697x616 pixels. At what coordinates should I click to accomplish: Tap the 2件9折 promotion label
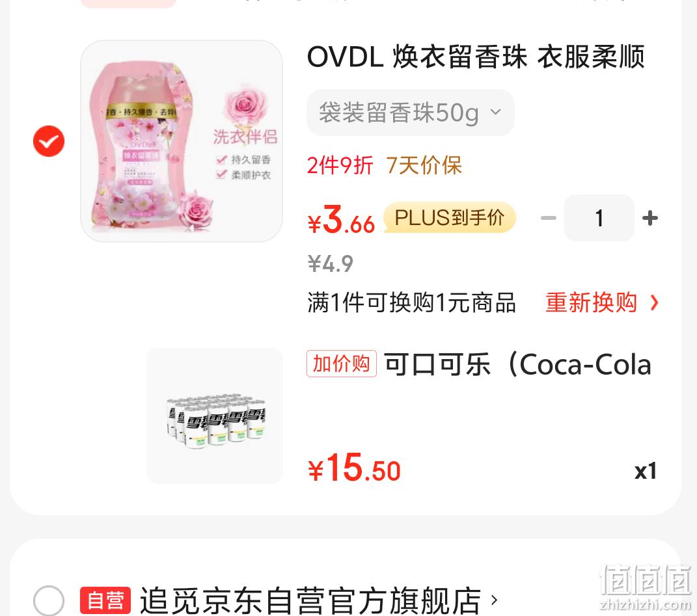tap(340, 165)
